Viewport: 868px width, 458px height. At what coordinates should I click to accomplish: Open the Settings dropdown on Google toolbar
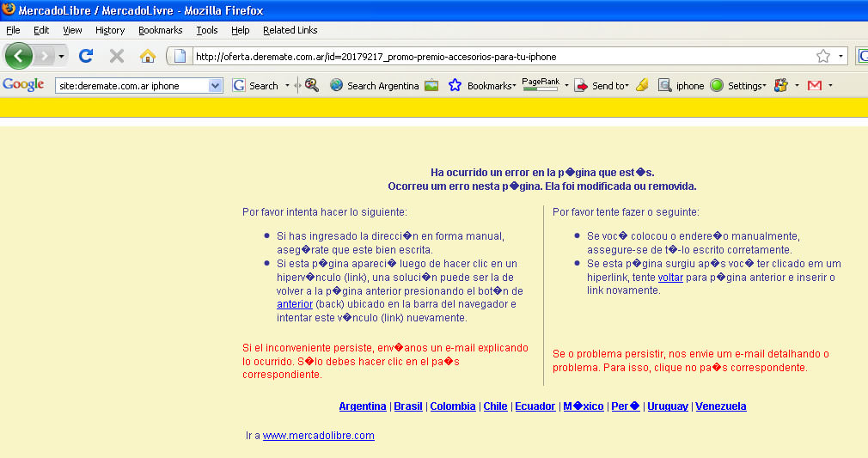[747, 86]
